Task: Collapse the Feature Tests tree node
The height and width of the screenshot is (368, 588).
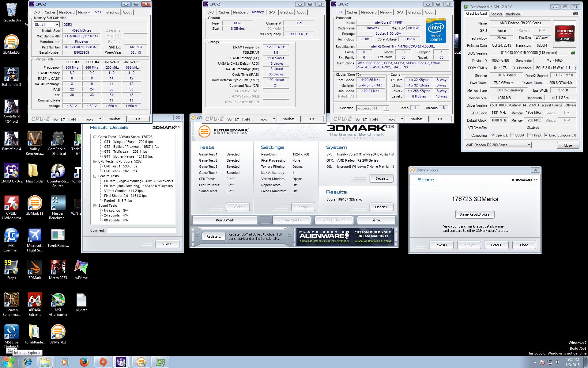Action: 95,176
